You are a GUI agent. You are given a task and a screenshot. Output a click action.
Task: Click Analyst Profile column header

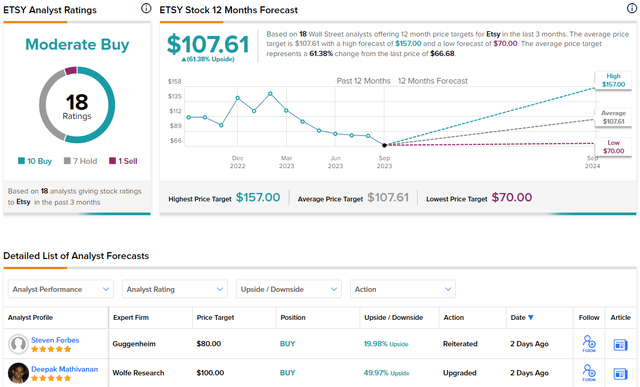coord(30,318)
